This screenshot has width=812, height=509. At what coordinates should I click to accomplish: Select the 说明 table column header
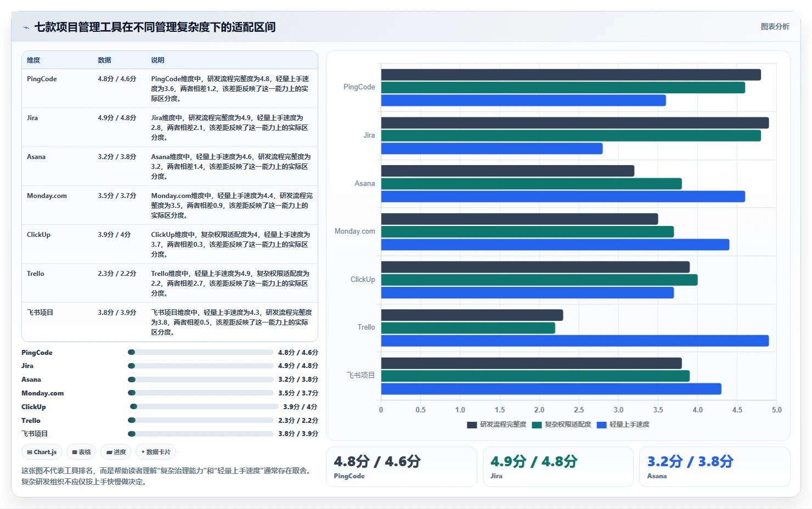pyautogui.click(x=157, y=60)
